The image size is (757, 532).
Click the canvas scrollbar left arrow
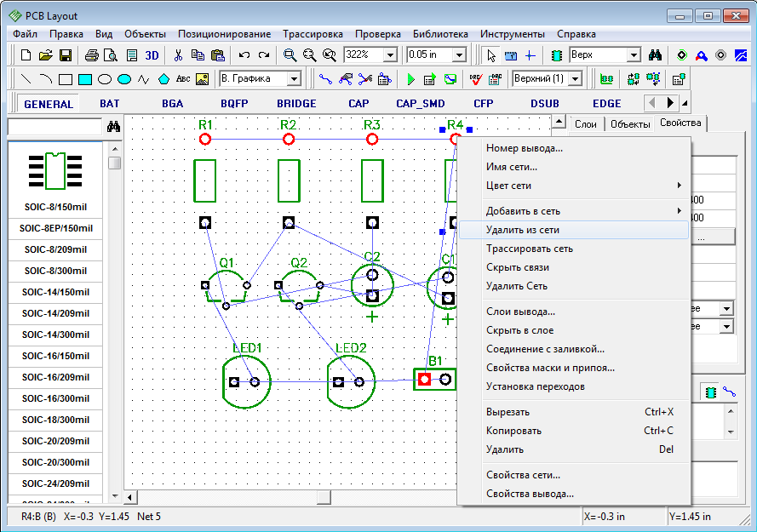[131, 497]
